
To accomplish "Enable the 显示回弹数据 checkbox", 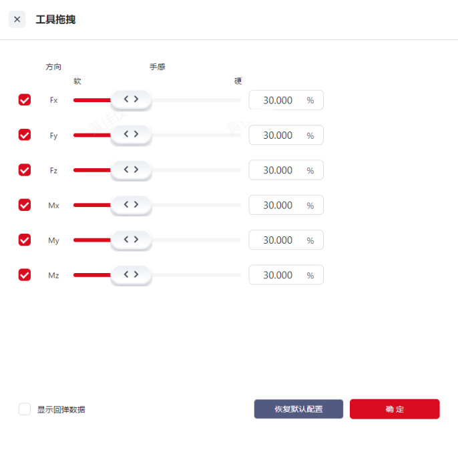I will coord(25,409).
